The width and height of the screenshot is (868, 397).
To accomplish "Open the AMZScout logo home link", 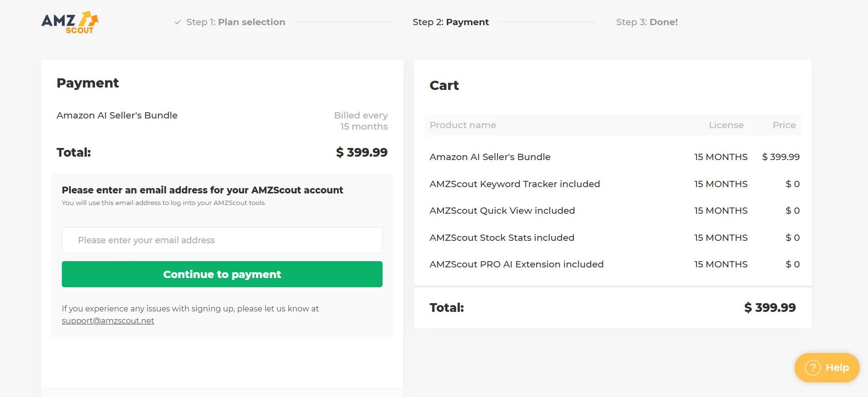I will pos(70,22).
